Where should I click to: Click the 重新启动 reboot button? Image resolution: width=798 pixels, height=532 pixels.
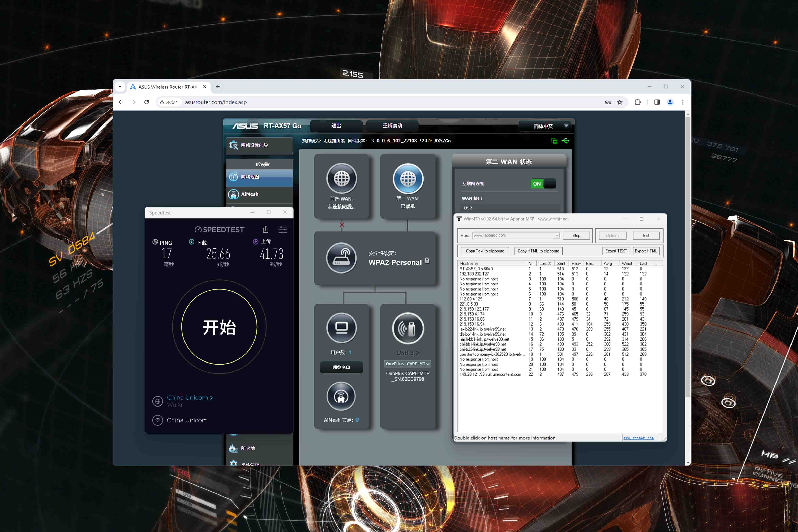click(x=392, y=126)
